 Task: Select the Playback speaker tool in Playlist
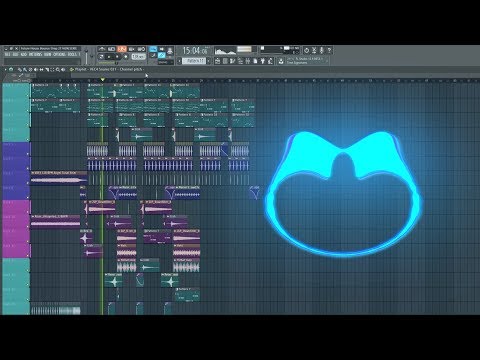point(63,69)
